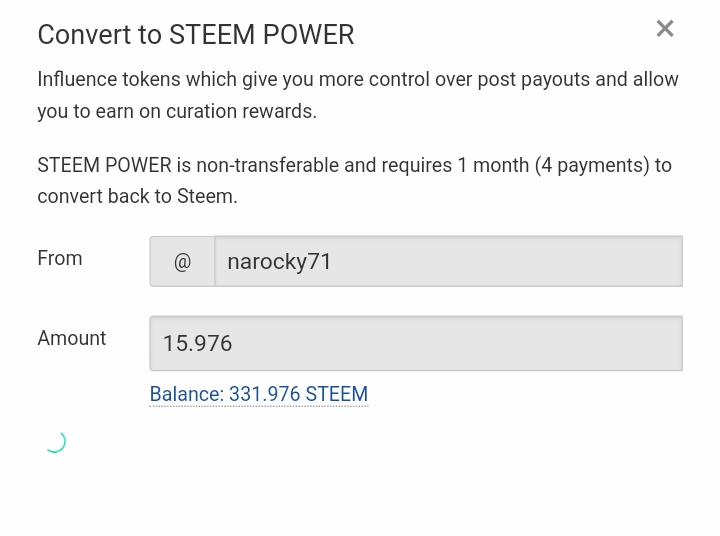
Task: Focus the From account field containing narocky71
Action: (x=448, y=262)
